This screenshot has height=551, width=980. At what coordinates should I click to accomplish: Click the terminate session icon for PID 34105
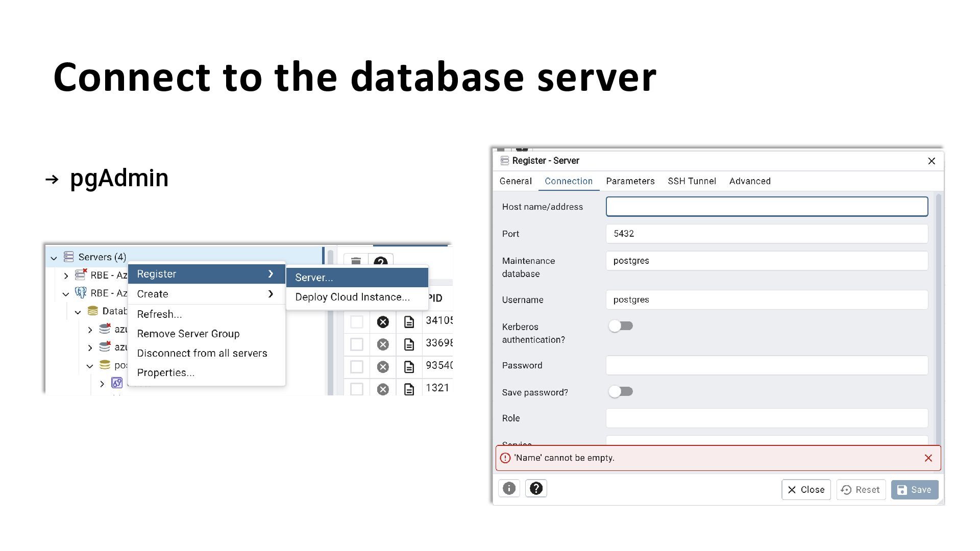pos(383,322)
